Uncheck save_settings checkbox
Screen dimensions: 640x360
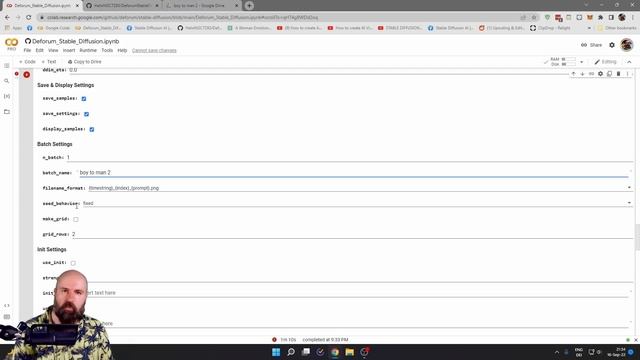pyautogui.click(x=87, y=114)
